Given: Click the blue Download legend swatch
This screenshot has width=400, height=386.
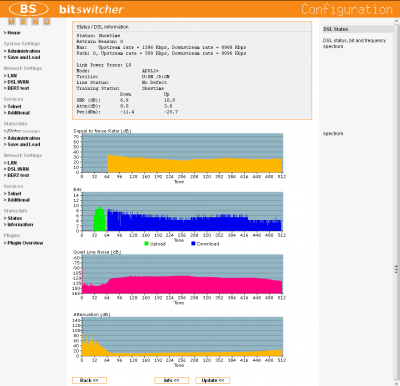Looking at the screenshot, I should (193, 244).
